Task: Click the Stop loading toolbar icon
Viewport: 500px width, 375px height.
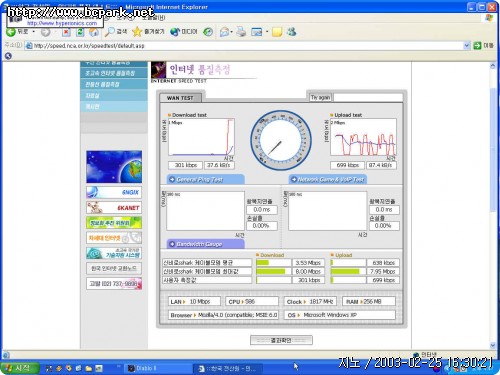Action: click(66, 32)
